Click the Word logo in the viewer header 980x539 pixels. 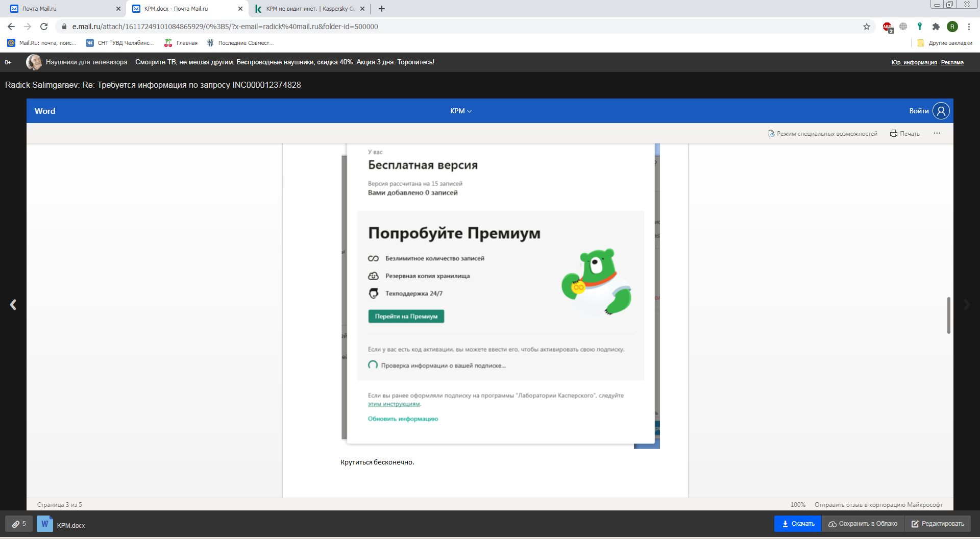coord(45,111)
